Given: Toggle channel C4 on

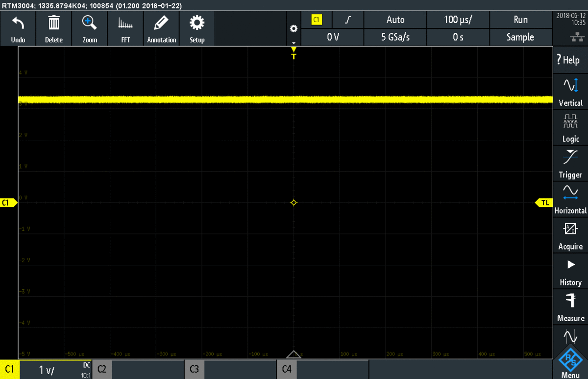Looking at the screenshot, I should point(287,369).
